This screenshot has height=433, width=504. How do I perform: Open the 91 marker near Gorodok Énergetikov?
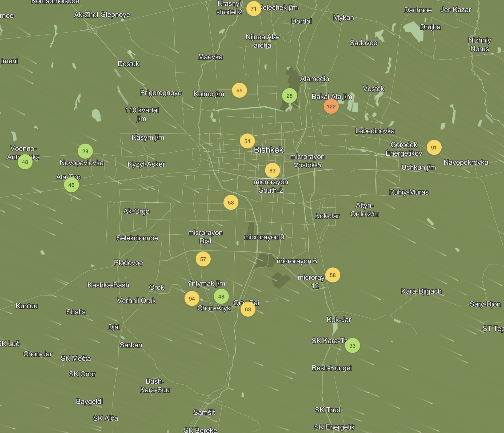point(434,147)
